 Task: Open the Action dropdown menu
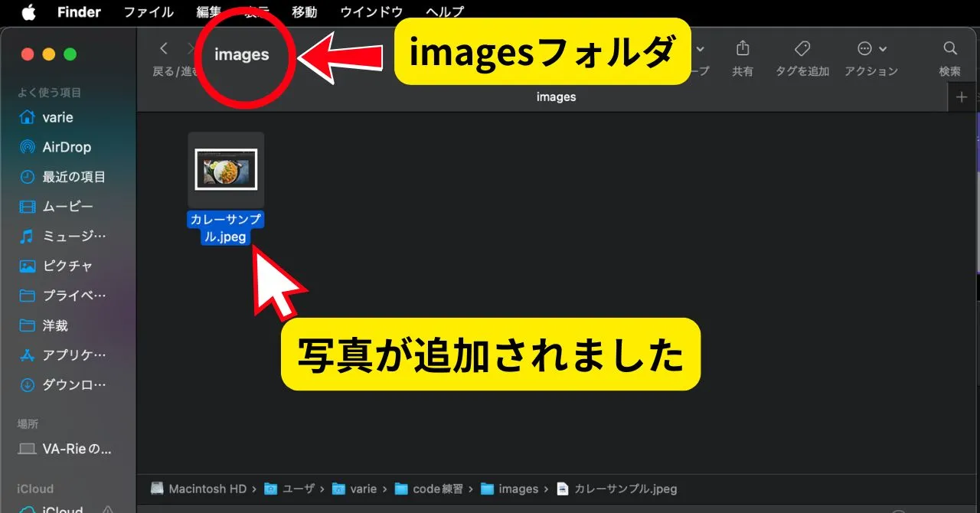871,49
